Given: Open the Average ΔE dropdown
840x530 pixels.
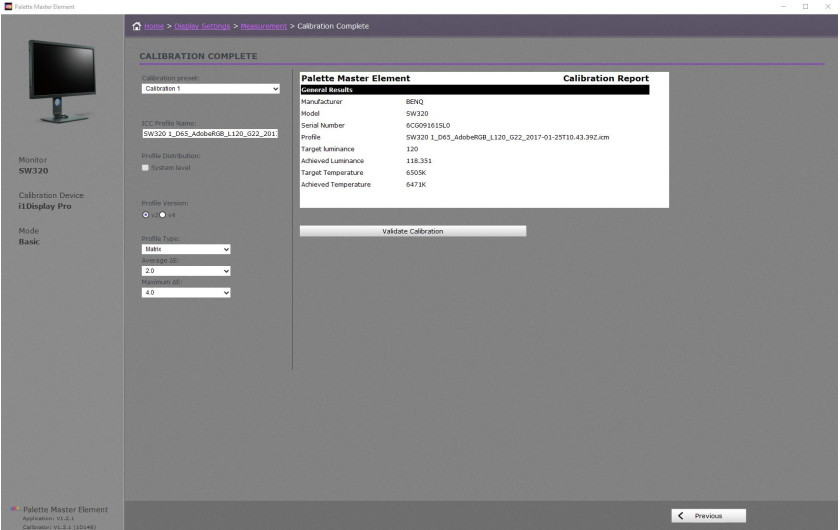Looking at the screenshot, I should [x=186, y=271].
